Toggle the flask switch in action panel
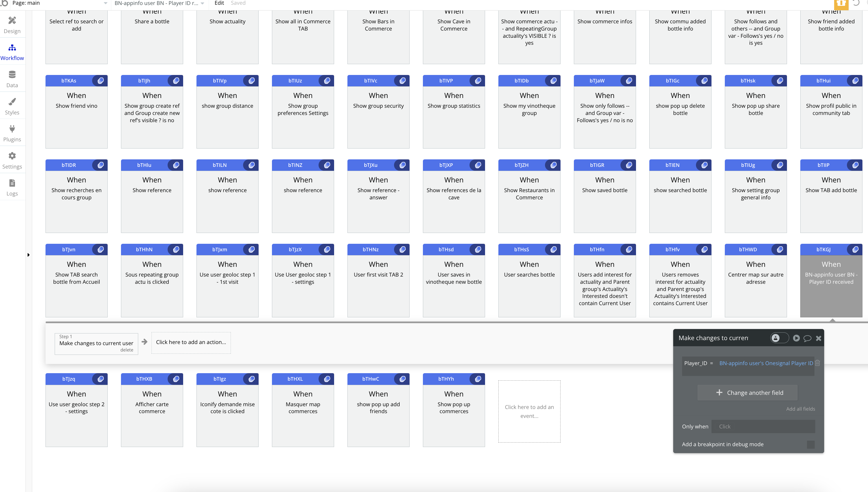The width and height of the screenshot is (868, 492). tap(779, 338)
